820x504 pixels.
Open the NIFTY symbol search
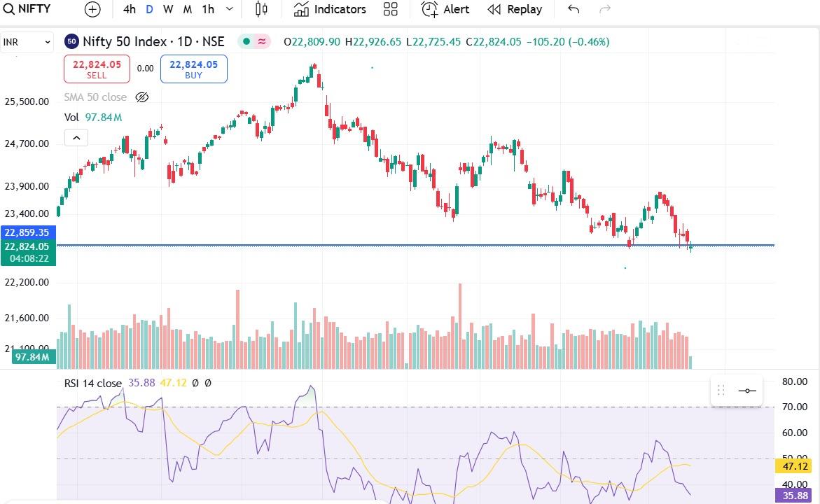click(27, 9)
